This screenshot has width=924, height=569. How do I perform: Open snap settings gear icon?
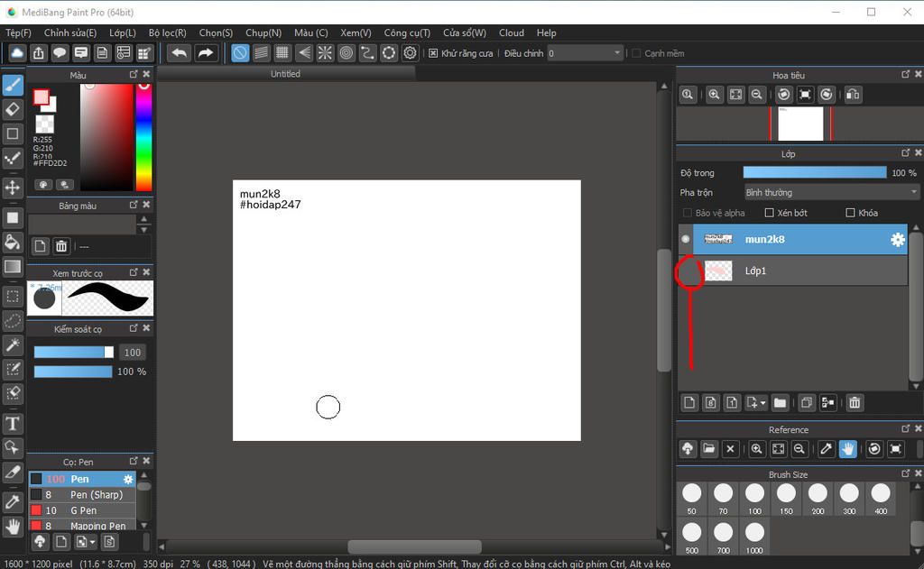pyautogui.click(x=411, y=53)
